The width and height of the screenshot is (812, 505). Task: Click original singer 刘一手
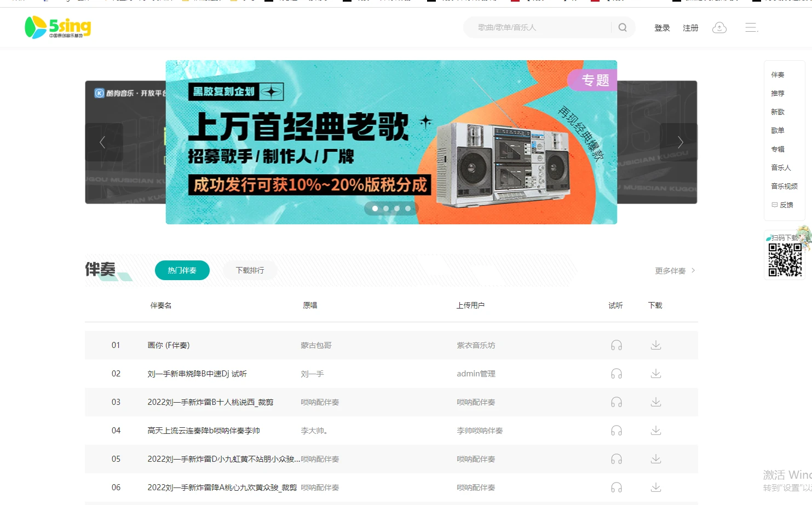[x=312, y=374]
